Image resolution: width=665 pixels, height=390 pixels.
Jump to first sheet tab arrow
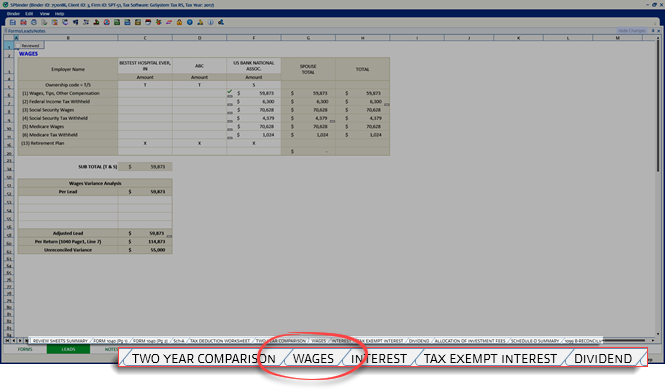pos(7,340)
